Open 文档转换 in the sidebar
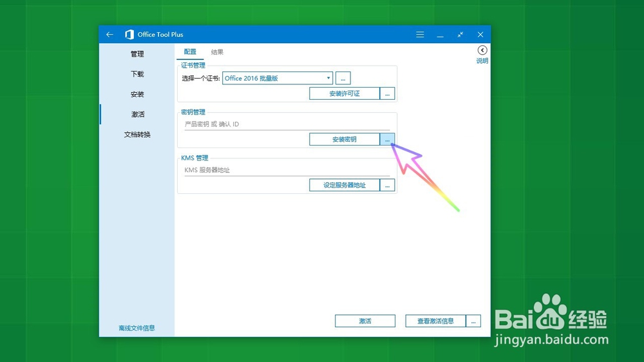The width and height of the screenshot is (644, 362). click(x=137, y=135)
